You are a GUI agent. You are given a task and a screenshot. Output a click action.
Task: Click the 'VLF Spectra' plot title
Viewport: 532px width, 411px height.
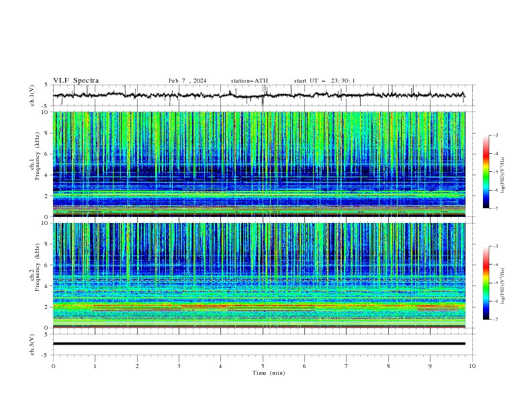point(76,81)
